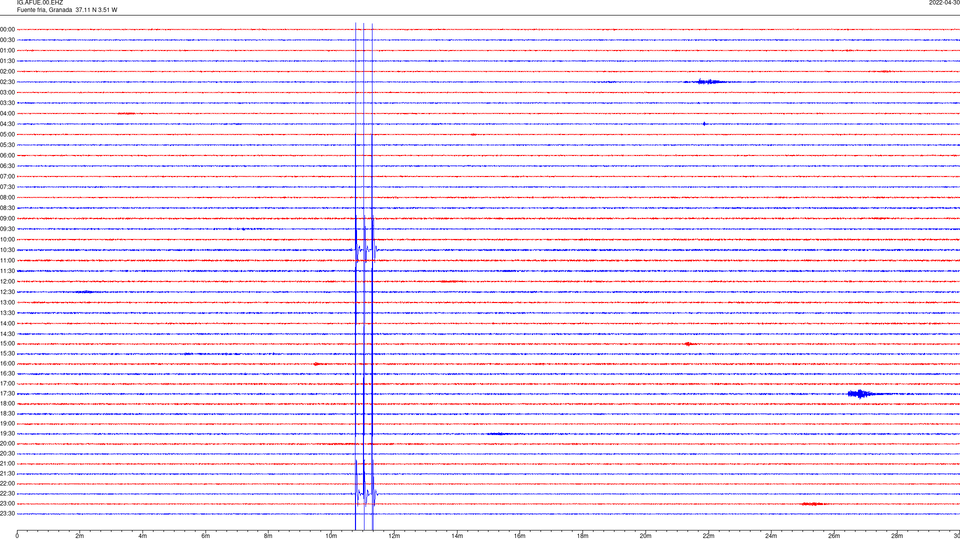
Task: Click the station code IG.AFUE.00.EHZ
Action: point(40,3)
